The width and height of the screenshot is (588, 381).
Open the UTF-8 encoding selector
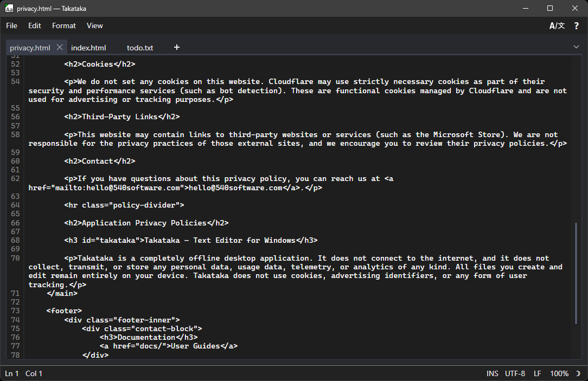point(515,373)
